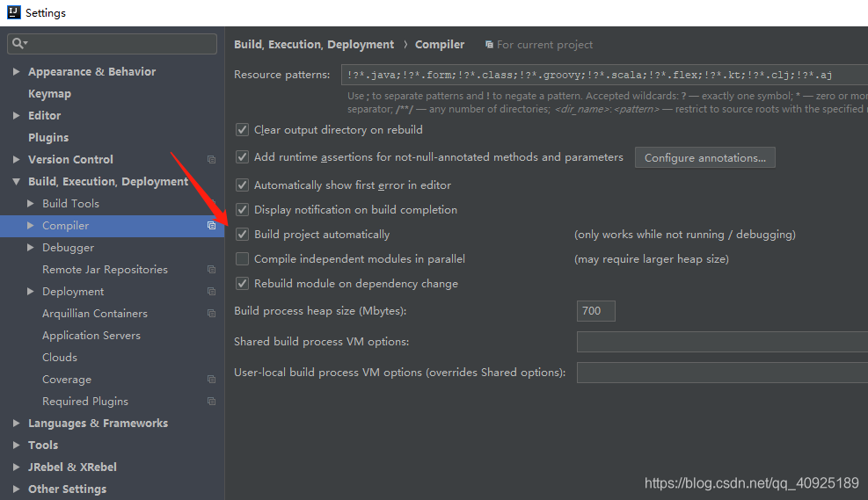This screenshot has height=500, width=868.
Task: Click the Resource patterns text field
Action: tap(604, 75)
